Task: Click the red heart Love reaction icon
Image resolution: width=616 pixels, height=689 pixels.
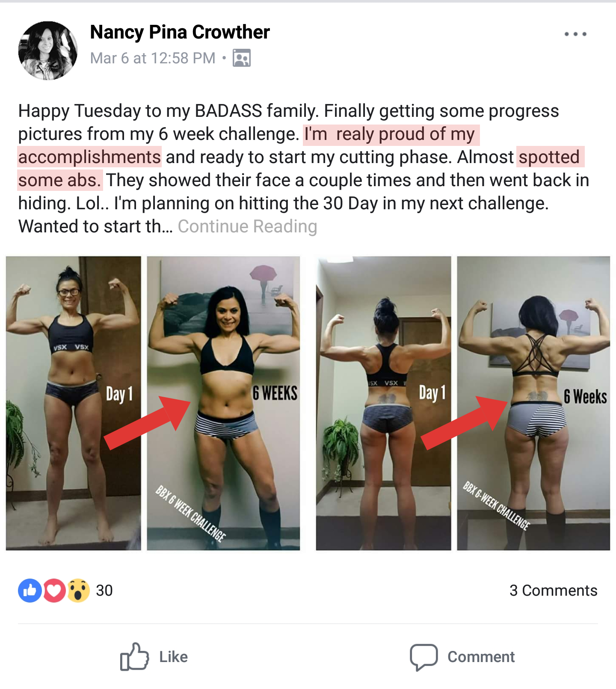Action: (54, 591)
